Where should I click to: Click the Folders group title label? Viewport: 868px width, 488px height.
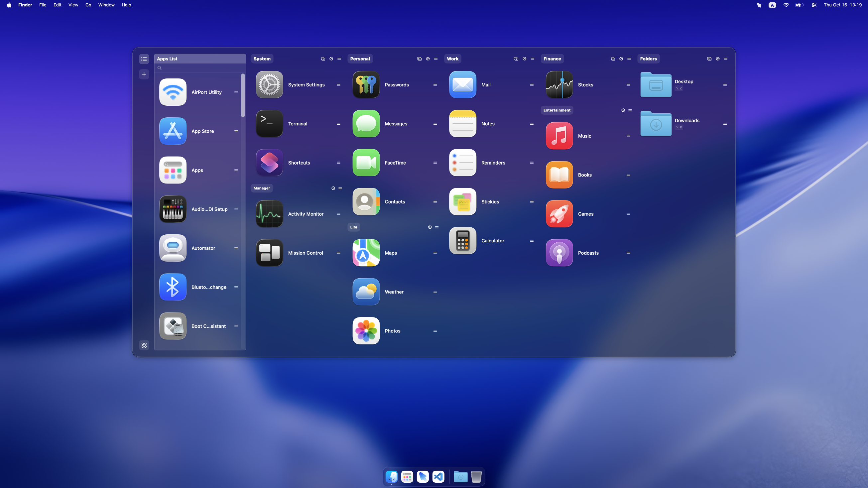(x=648, y=59)
